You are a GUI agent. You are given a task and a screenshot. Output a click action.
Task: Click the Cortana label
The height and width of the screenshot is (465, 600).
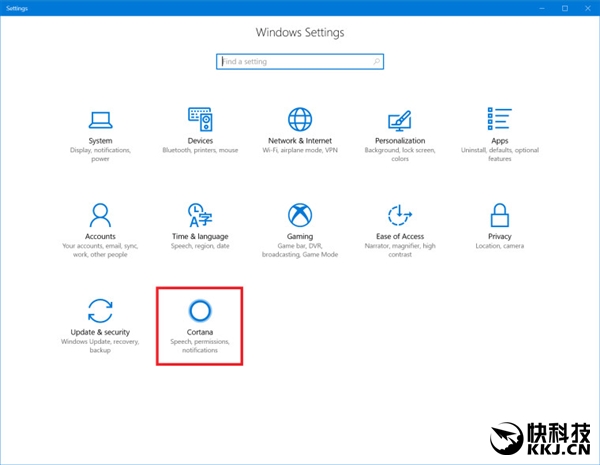(200, 332)
